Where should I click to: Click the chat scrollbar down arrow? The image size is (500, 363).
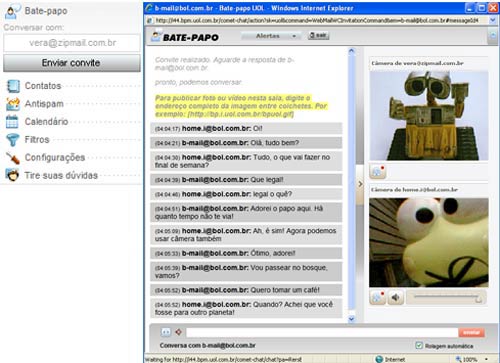coord(351,319)
